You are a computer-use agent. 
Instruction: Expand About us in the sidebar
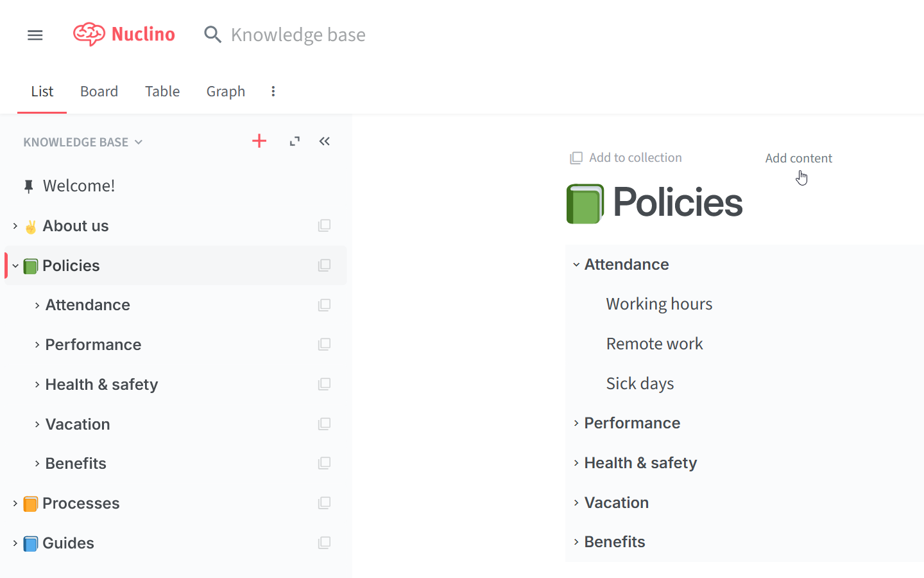[x=15, y=226]
